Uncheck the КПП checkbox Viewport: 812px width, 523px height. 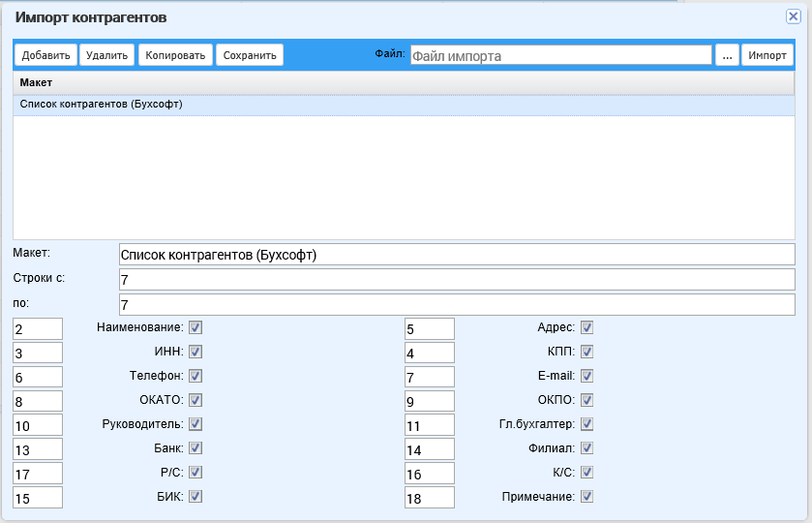pos(586,352)
